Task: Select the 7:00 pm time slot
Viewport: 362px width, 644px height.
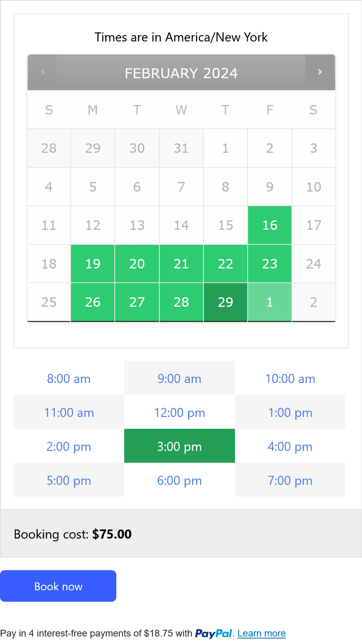Action: pyautogui.click(x=290, y=481)
